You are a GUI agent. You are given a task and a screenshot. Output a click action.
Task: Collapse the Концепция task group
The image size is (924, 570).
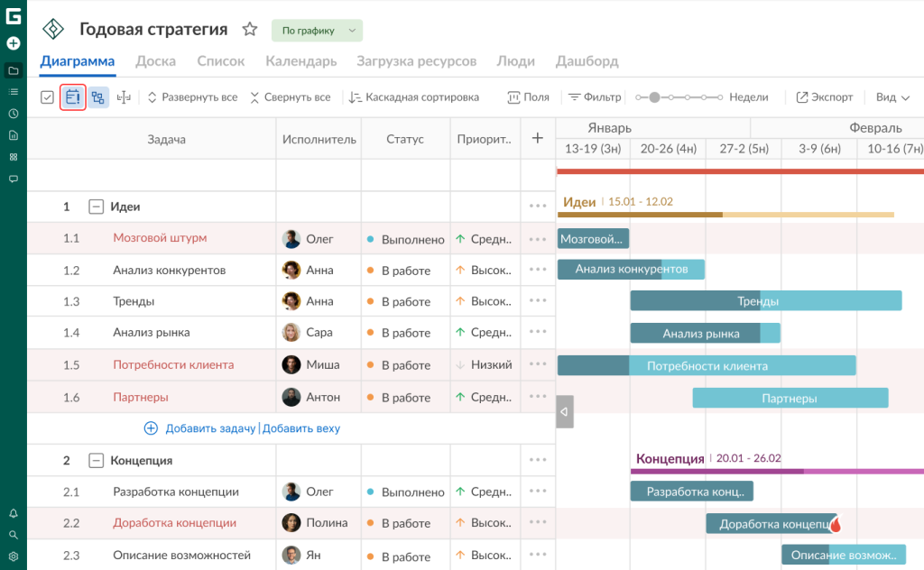point(97,460)
